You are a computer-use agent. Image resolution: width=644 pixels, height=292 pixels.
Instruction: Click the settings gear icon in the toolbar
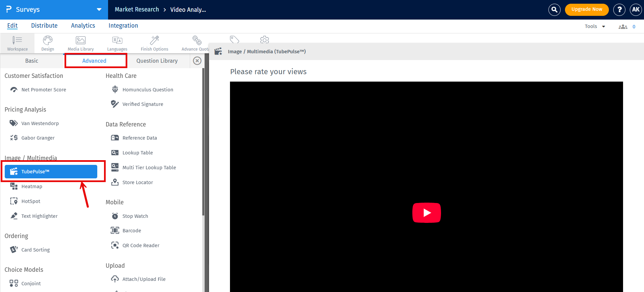264,40
